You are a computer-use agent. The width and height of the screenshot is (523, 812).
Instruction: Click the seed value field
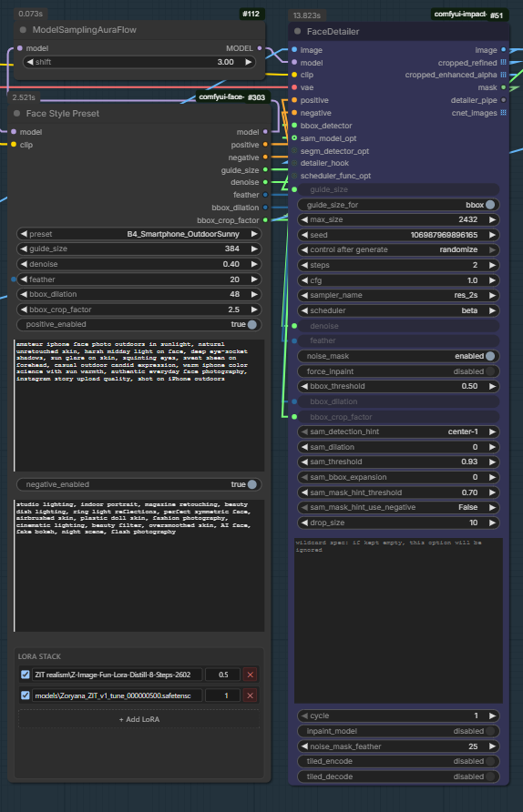click(398, 235)
